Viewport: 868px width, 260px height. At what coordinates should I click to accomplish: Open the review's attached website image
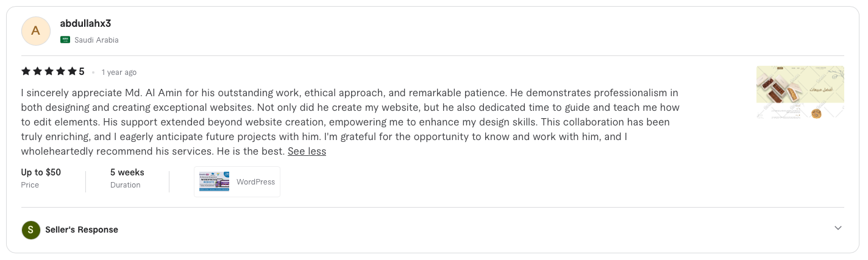point(800,92)
